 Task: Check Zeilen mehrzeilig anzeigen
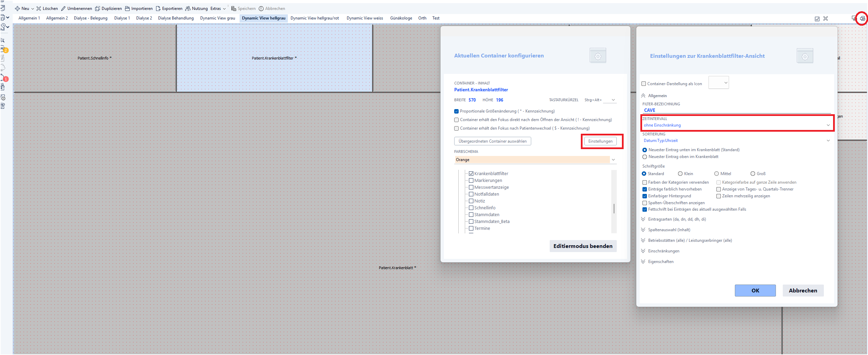click(x=719, y=196)
